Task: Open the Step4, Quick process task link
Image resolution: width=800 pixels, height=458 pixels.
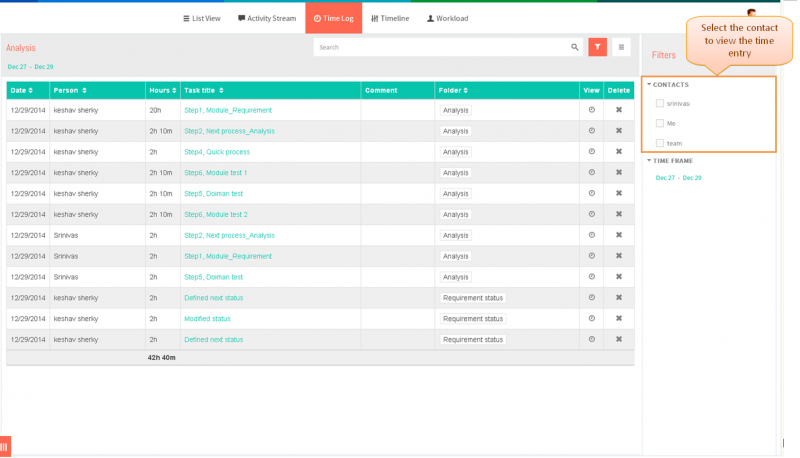Action: point(217,152)
